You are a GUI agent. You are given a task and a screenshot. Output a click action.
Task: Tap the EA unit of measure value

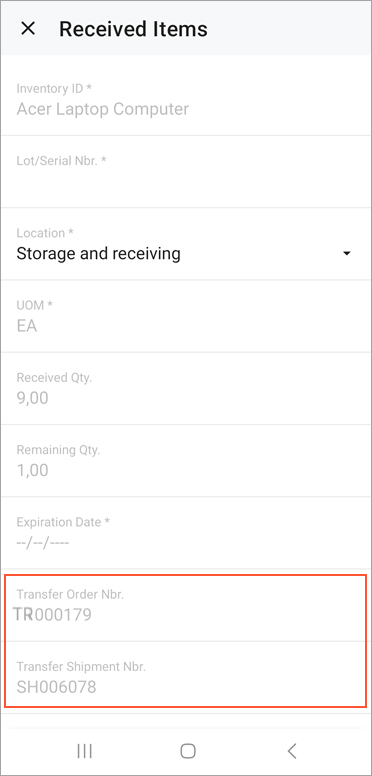coord(27,326)
